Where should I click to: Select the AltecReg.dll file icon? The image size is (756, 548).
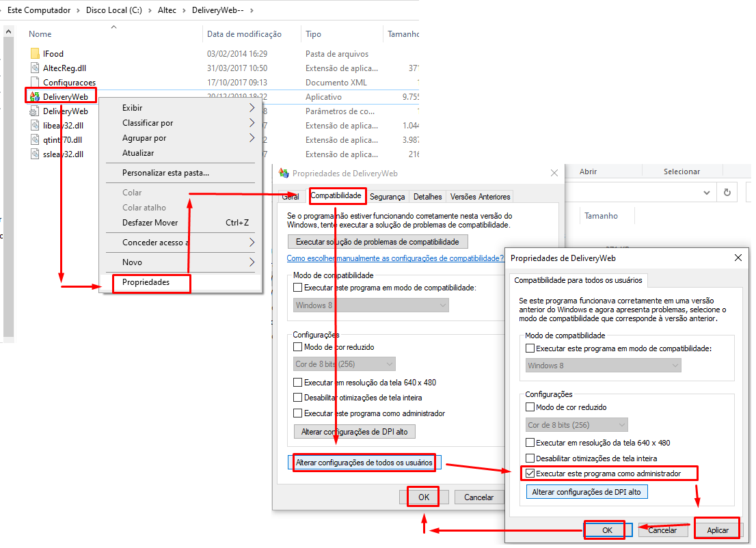pyautogui.click(x=35, y=68)
